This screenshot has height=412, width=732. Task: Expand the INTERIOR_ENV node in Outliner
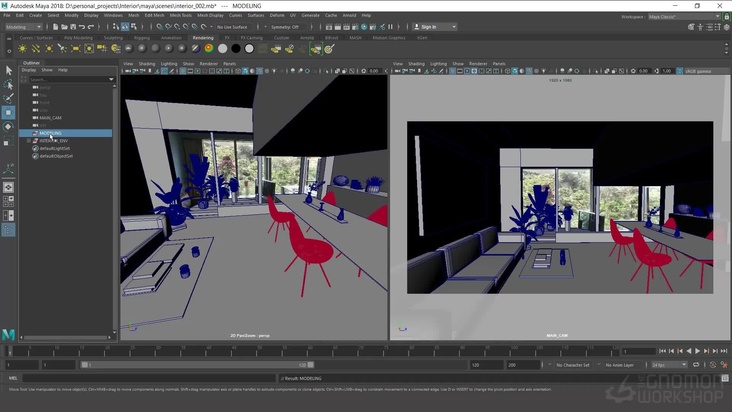29,141
